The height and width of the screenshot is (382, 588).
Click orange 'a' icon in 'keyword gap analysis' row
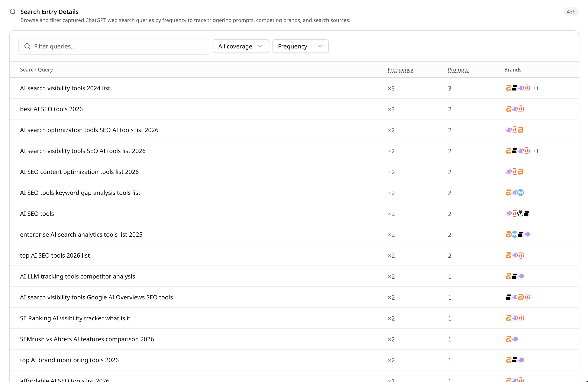pyautogui.click(x=508, y=193)
